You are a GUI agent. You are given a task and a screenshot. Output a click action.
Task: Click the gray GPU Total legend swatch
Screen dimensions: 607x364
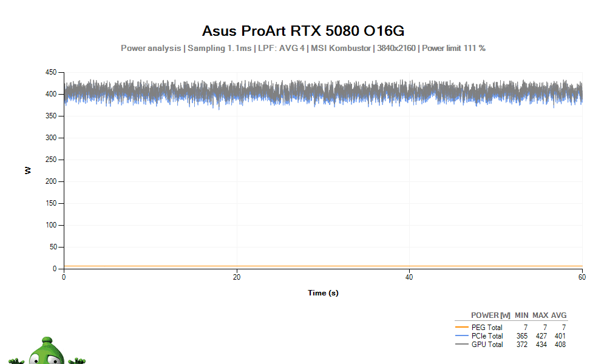[462, 345]
